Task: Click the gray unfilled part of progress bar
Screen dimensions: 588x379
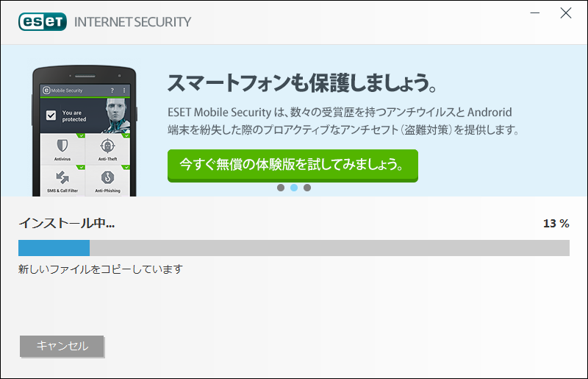Action: (329, 248)
